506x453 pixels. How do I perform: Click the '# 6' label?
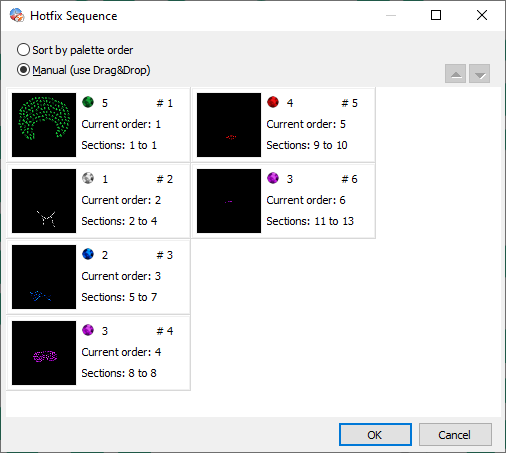point(350,179)
